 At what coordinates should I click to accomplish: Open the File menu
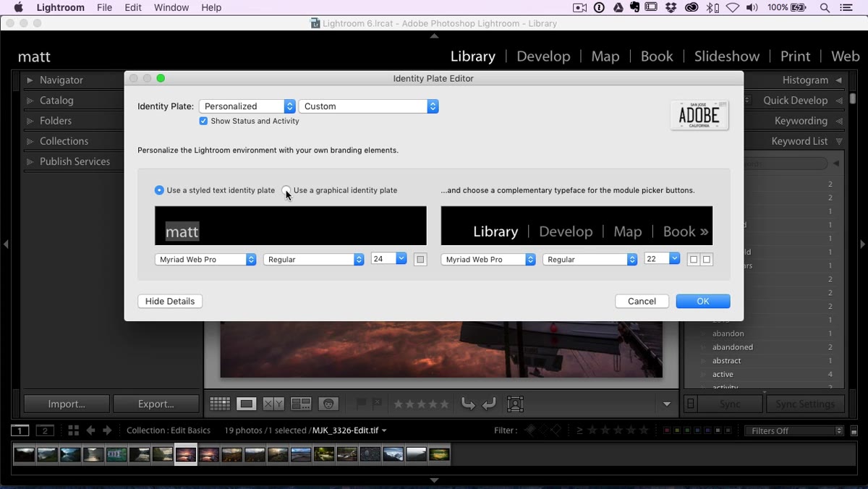[104, 8]
